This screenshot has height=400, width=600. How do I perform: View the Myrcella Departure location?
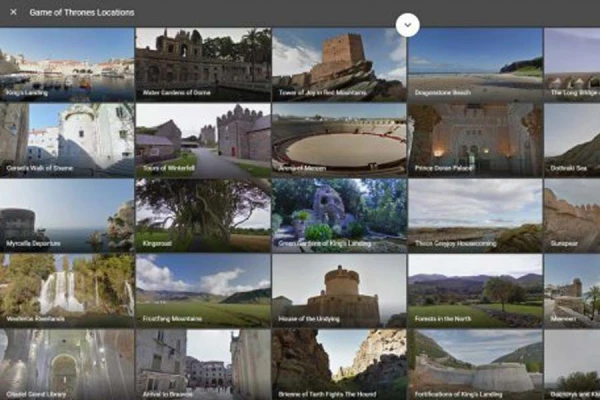coord(67,216)
